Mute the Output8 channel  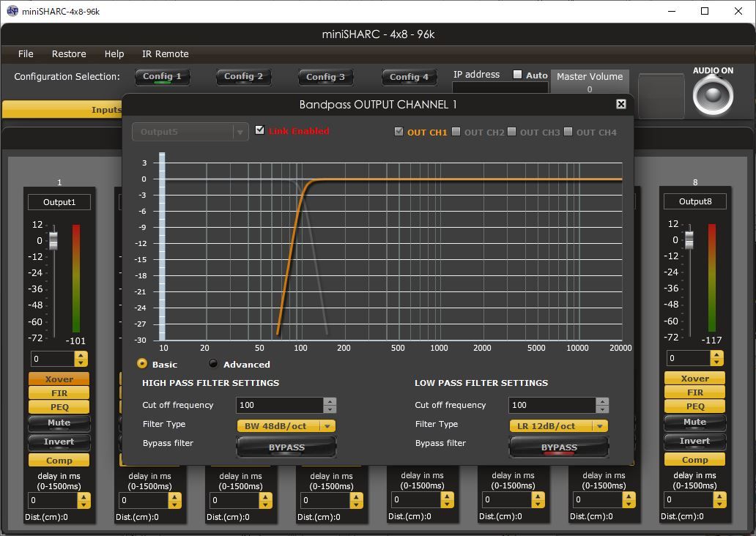pyautogui.click(x=694, y=423)
